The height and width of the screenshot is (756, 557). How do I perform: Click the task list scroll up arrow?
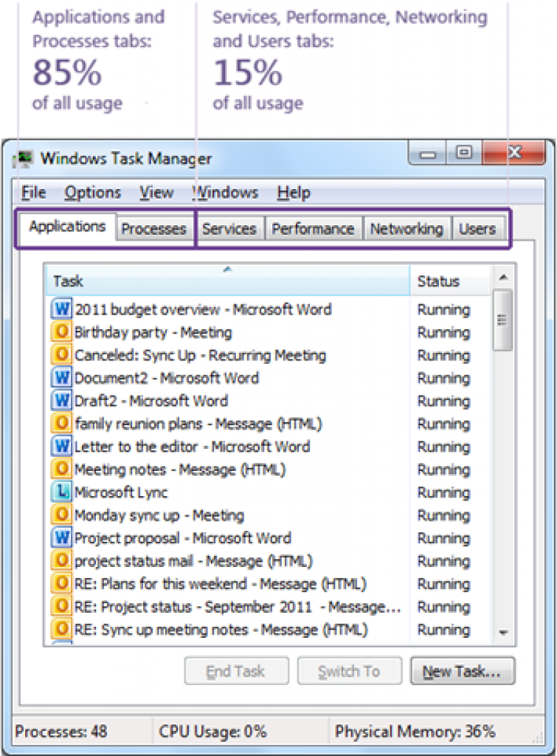[x=503, y=278]
